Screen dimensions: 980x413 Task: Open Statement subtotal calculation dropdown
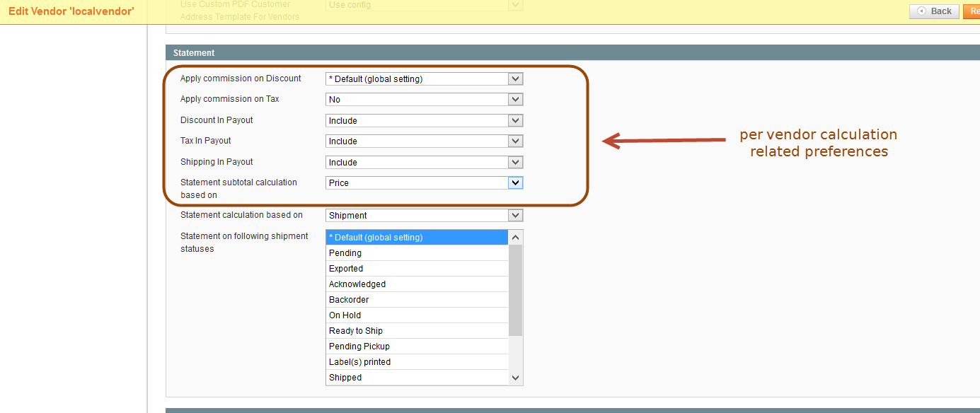point(425,183)
